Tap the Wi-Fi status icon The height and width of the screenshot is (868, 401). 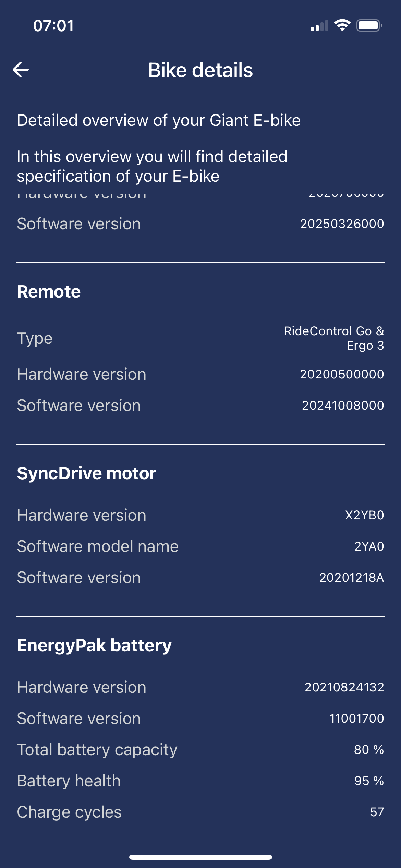[x=342, y=25]
